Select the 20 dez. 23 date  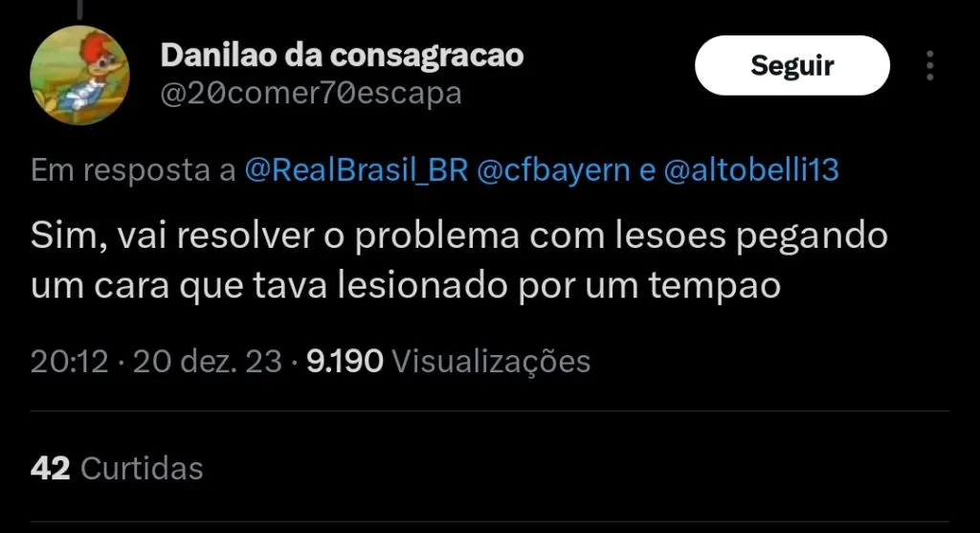click(208, 361)
